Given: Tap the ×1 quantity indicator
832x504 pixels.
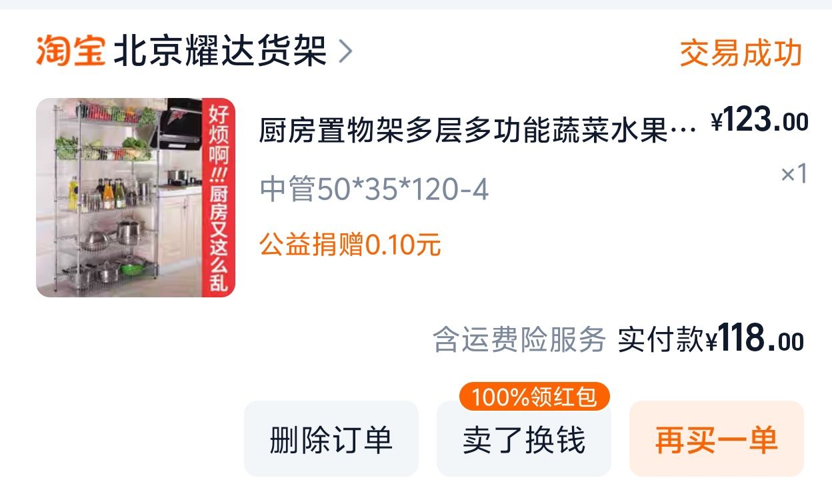Looking at the screenshot, I should 794,175.
